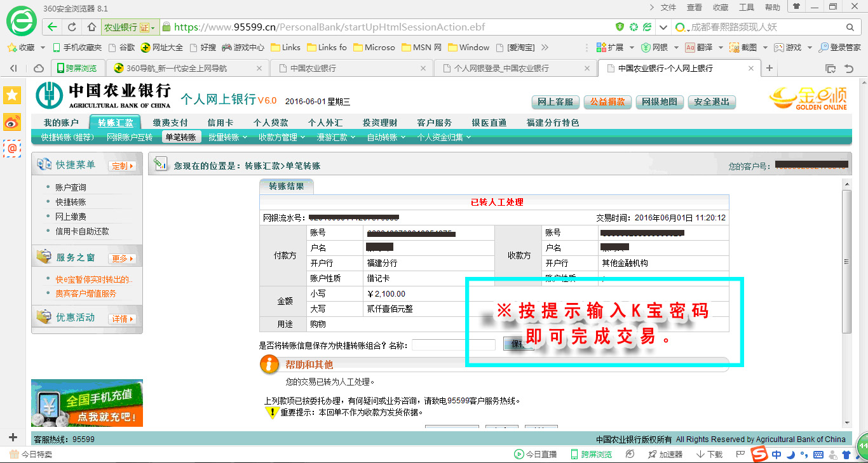Click the quick transfer name input field
This screenshot has width=868, height=463.
click(453, 345)
